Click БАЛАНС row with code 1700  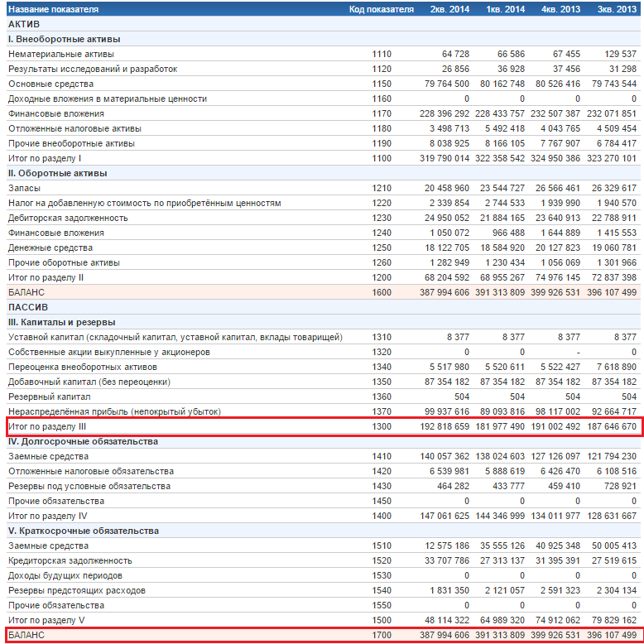tap(324, 635)
